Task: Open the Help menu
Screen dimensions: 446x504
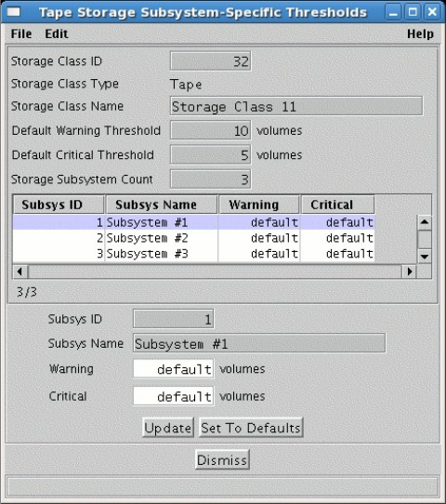Action: click(x=420, y=33)
